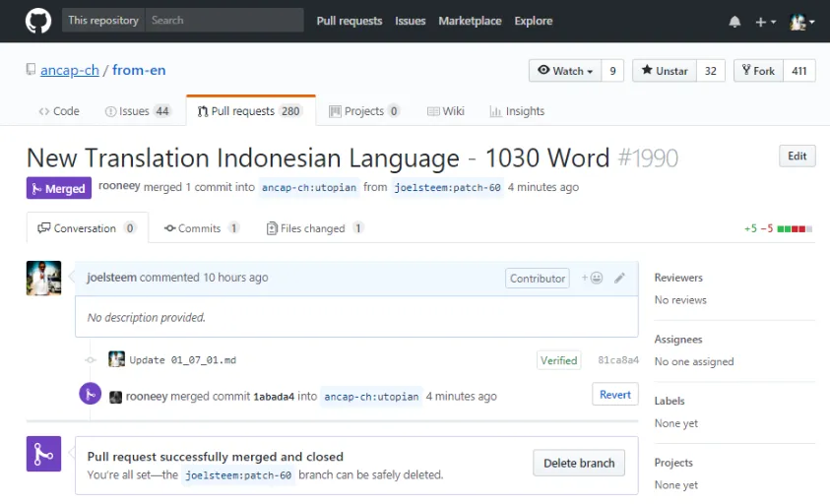Open Explore in top navigation
The height and width of the screenshot is (504, 830).
pyautogui.click(x=533, y=21)
